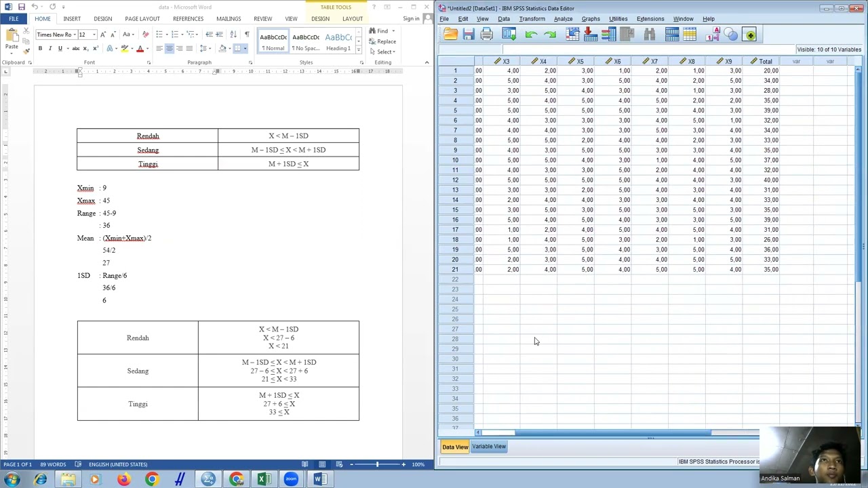Toggle show paragraph marks in Word
The height and width of the screenshot is (488, 868).
[x=247, y=35]
